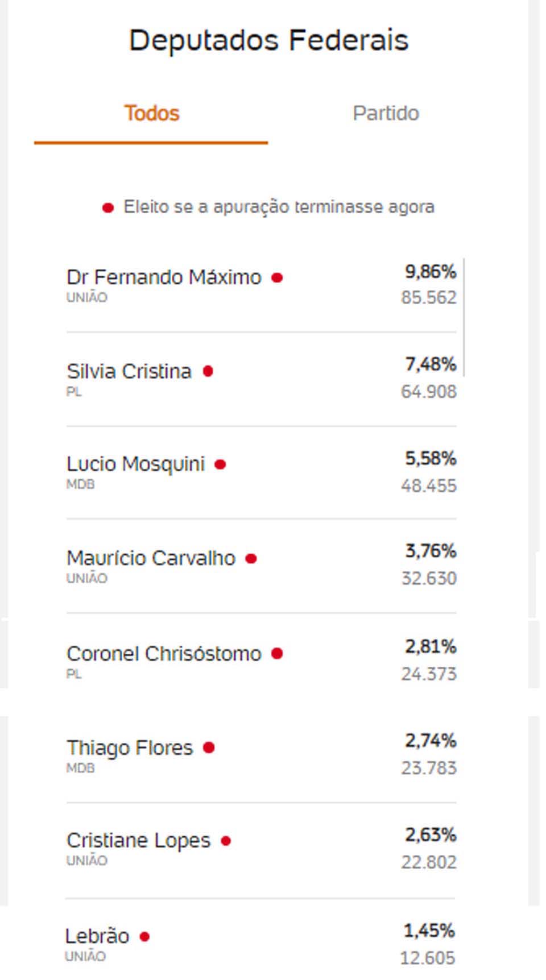Tap the red indicator beside Coronel Chrisóstomo
Viewport: 546px width, 980px height.
pos(277,654)
